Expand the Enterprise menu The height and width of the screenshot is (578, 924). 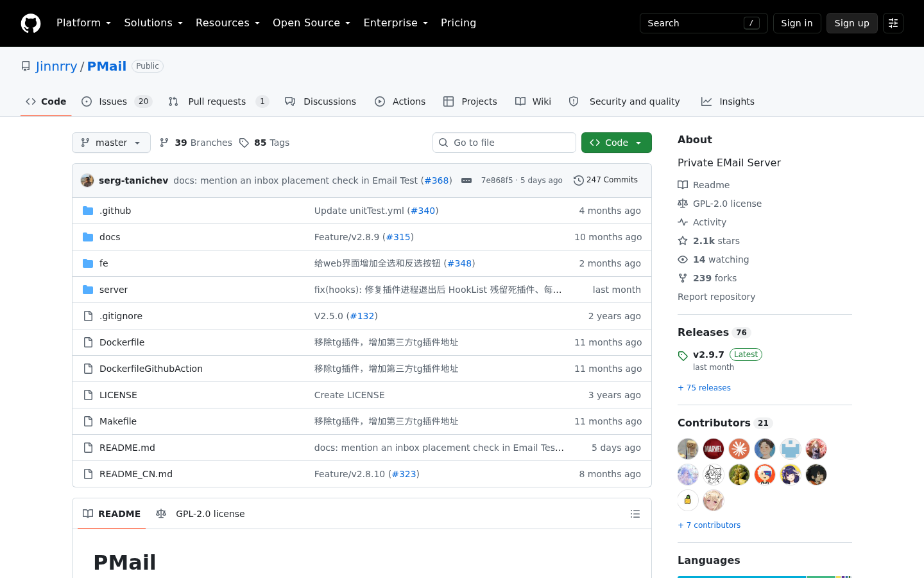click(x=395, y=23)
